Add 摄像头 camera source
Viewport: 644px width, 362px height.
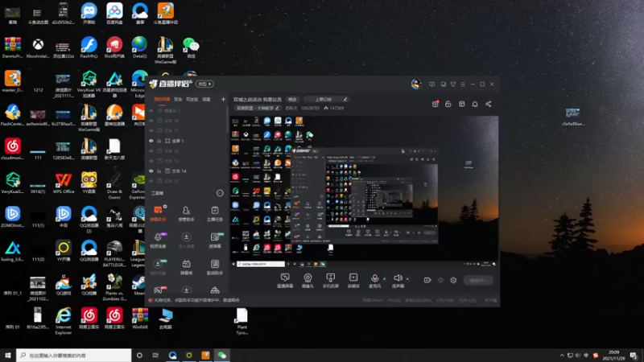(308, 280)
